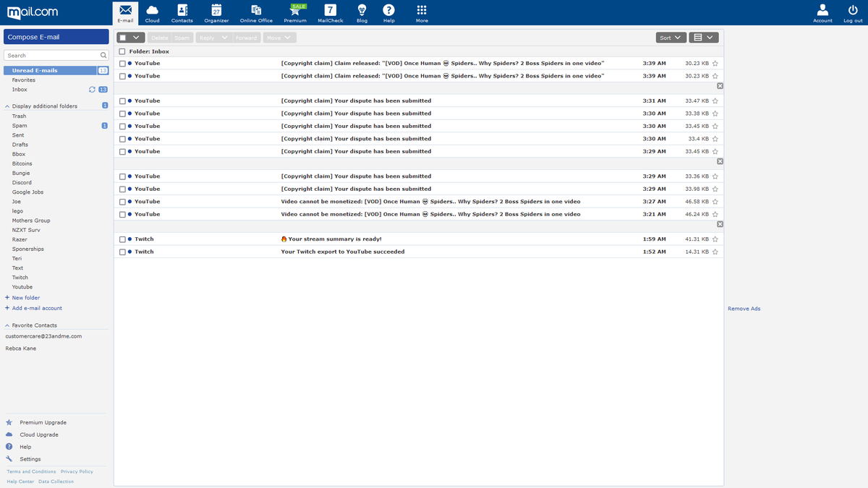Open the More apps grid icon

coord(422,10)
